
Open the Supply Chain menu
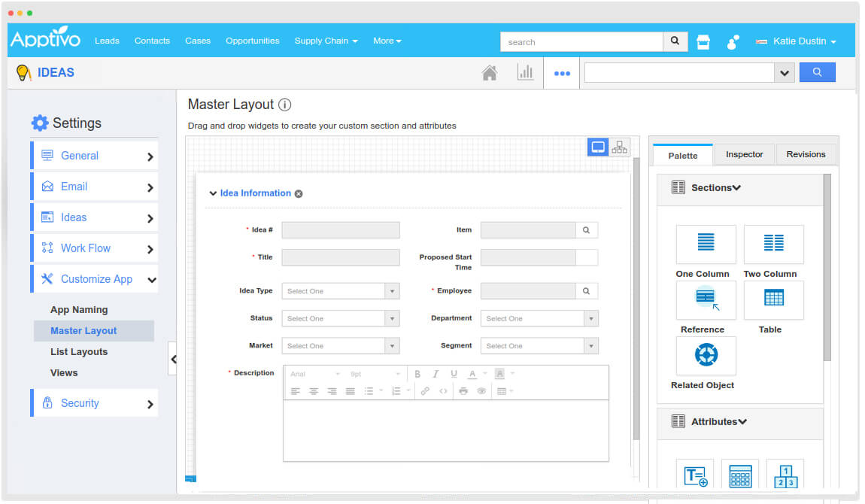(326, 41)
